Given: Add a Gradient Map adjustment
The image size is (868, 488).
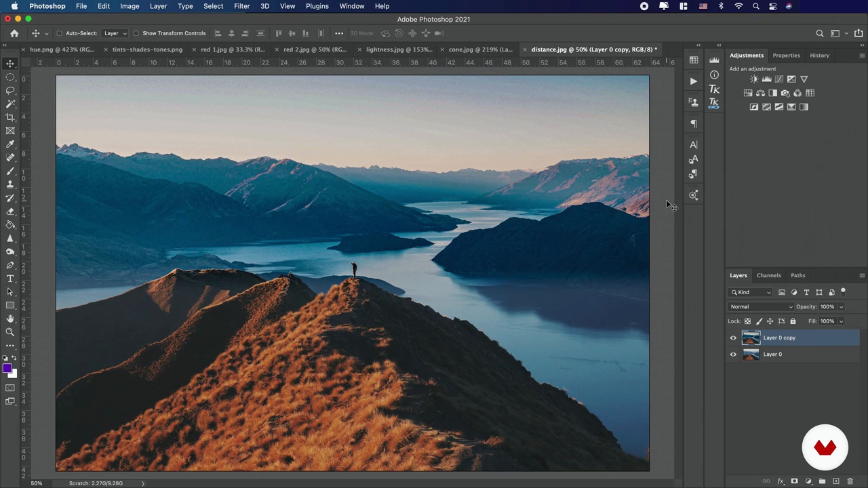Looking at the screenshot, I should pos(804,106).
